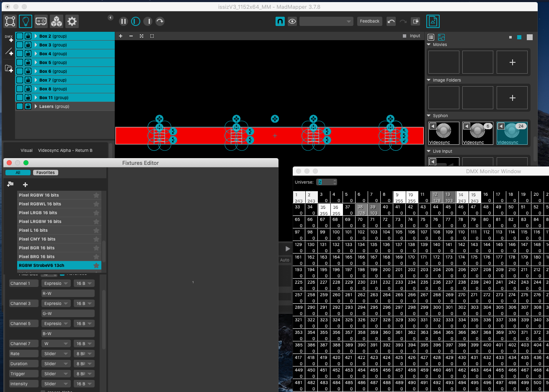Toggle lock on Box 3 group
The width and height of the screenshot is (549, 392).
click(x=28, y=45)
